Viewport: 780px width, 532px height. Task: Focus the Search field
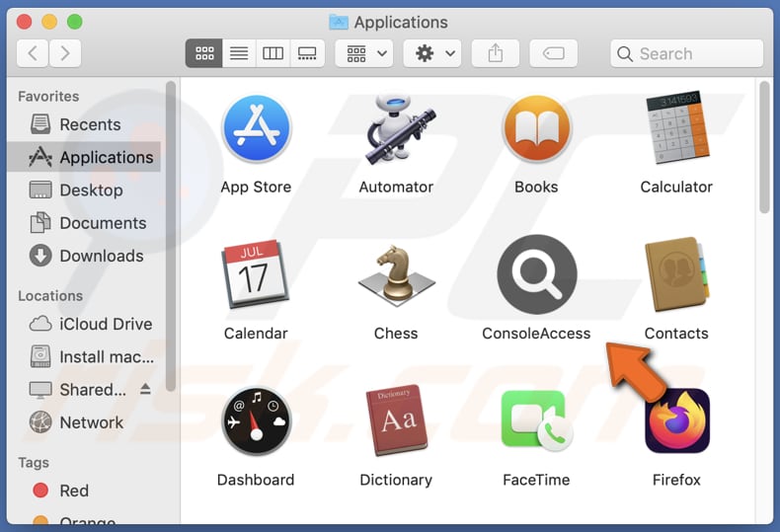pos(686,53)
